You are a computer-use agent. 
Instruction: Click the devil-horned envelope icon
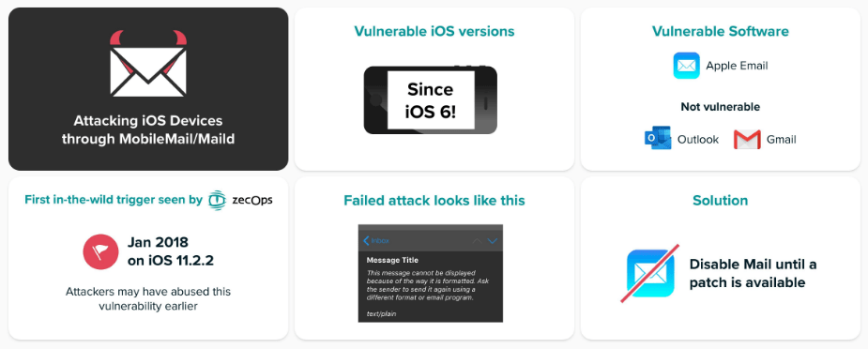pyautogui.click(x=148, y=63)
